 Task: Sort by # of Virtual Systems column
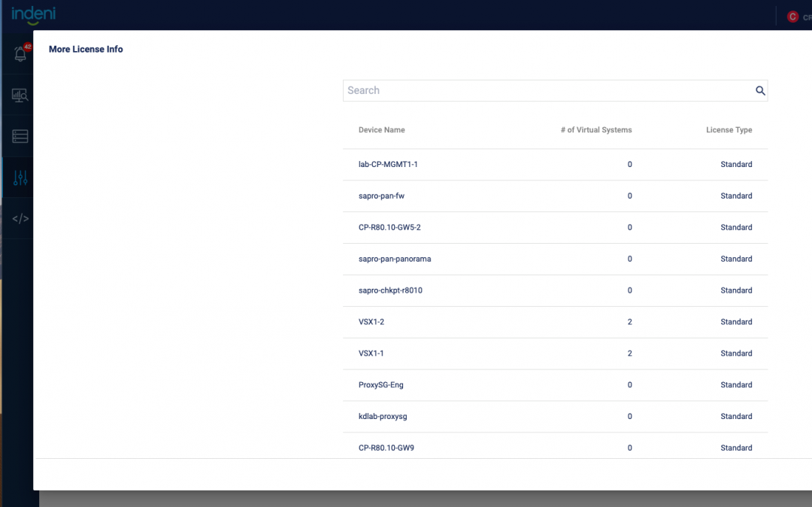click(x=595, y=130)
